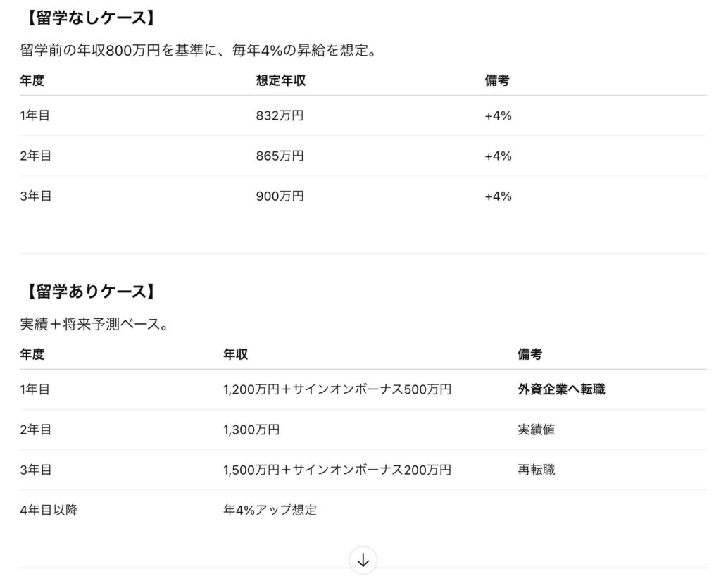The image size is (721, 588).
Task: Click the 年収 header in the 留学あり table
Action: tap(235, 354)
